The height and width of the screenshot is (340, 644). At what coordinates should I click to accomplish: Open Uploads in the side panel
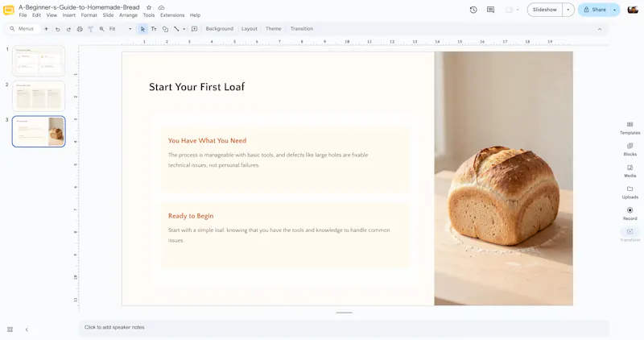[630, 192]
